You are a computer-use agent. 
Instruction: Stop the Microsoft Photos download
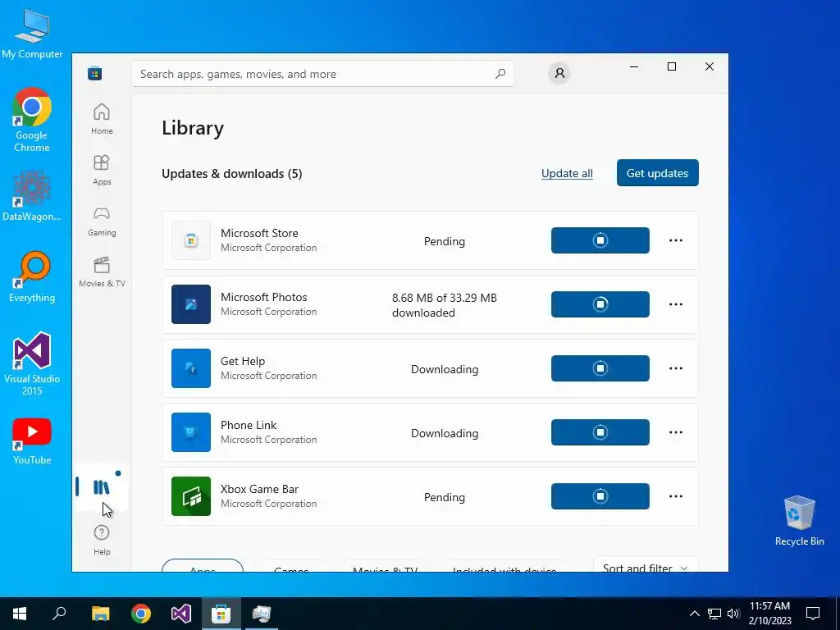tap(600, 304)
